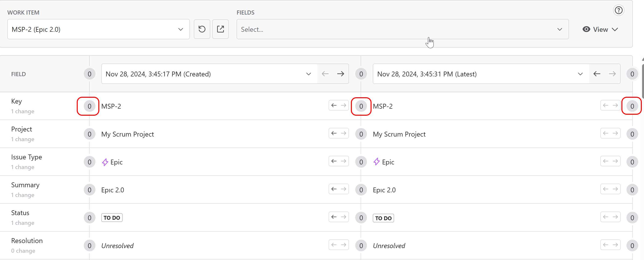Click the refresh work item icon
Image resolution: width=644 pixels, height=260 pixels.
click(x=202, y=29)
